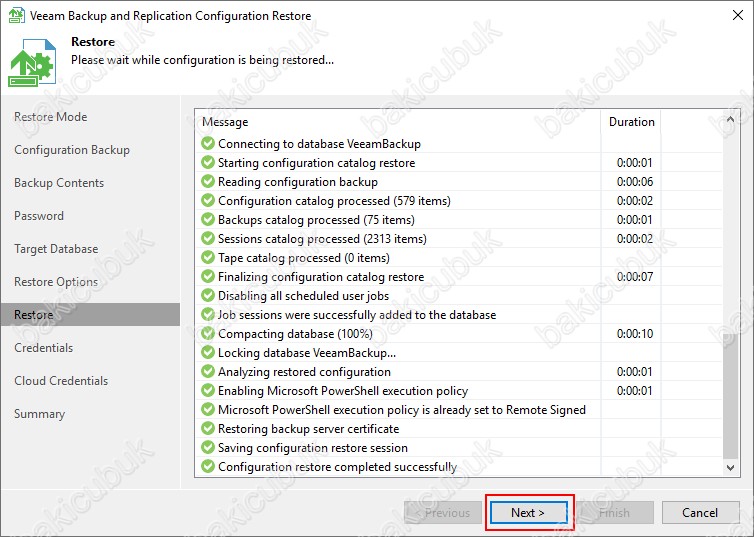Click the large Restore wizard header icon
Image resolution: width=754 pixels, height=537 pixels.
point(32,63)
